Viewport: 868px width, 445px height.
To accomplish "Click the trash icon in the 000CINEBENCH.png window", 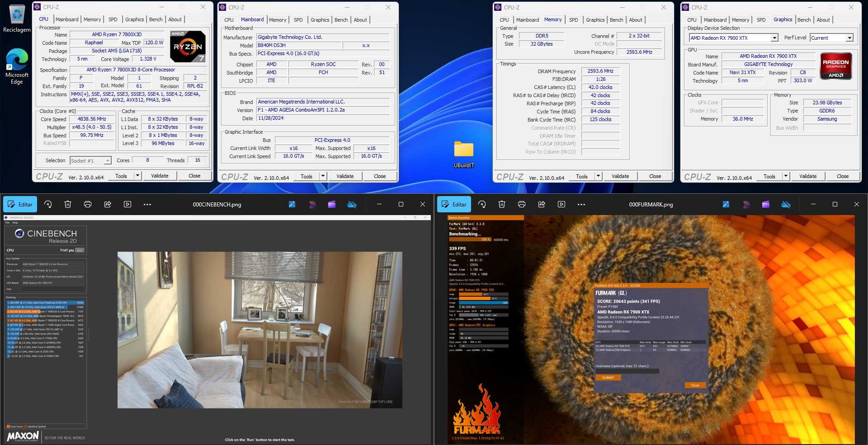I will 68,204.
